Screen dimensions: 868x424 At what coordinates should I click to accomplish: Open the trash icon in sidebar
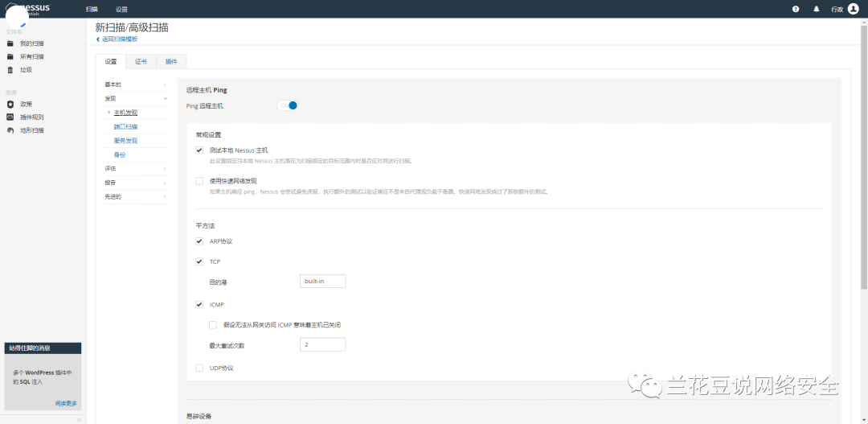[10, 70]
